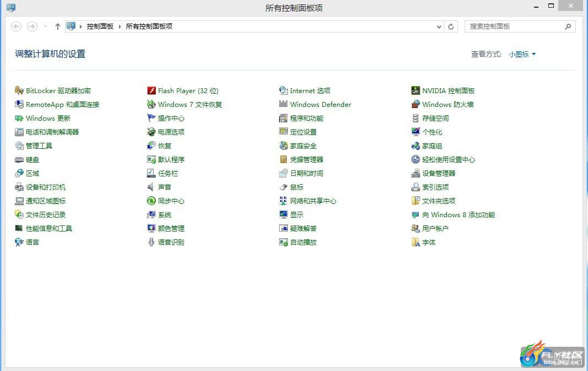Open the 系统 link

[165, 215]
